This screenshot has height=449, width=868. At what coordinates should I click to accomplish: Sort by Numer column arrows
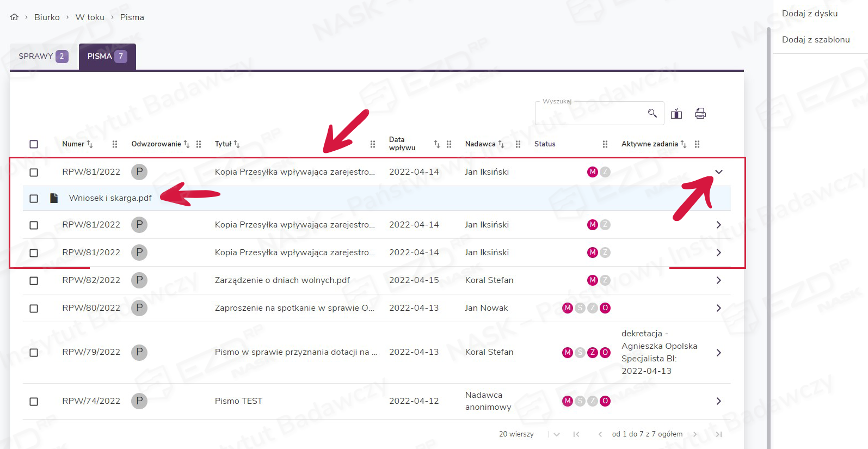pyautogui.click(x=90, y=144)
